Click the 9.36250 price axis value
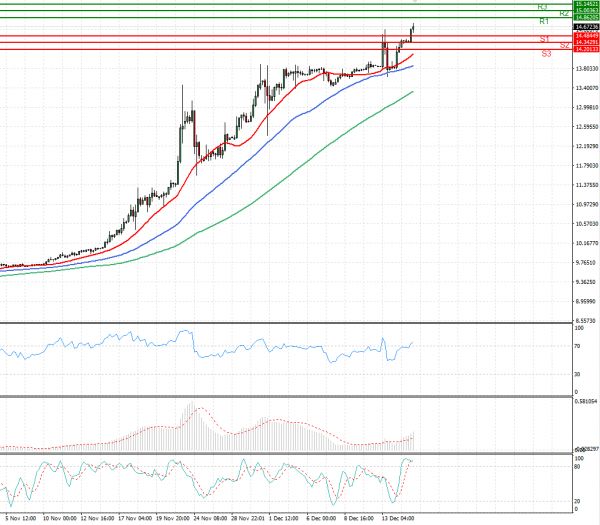This screenshot has width=600, height=525. [587, 282]
